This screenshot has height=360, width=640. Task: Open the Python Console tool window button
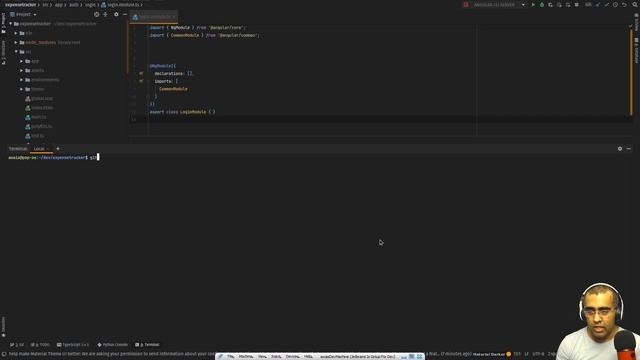pyautogui.click(x=112, y=344)
